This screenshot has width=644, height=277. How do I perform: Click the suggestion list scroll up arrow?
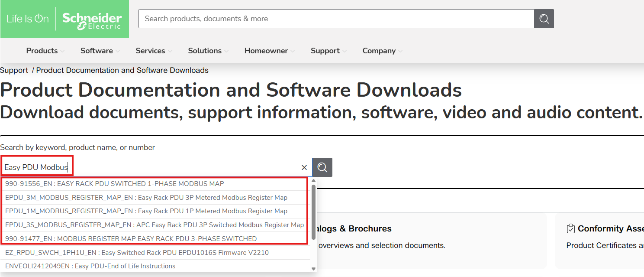(314, 181)
